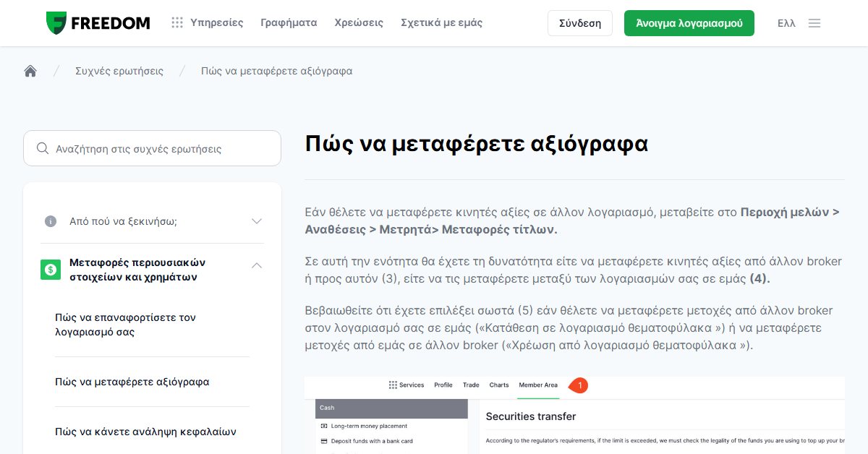The image size is (868, 454).
Task: Click the FAQ search input field
Action: (x=152, y=148)
